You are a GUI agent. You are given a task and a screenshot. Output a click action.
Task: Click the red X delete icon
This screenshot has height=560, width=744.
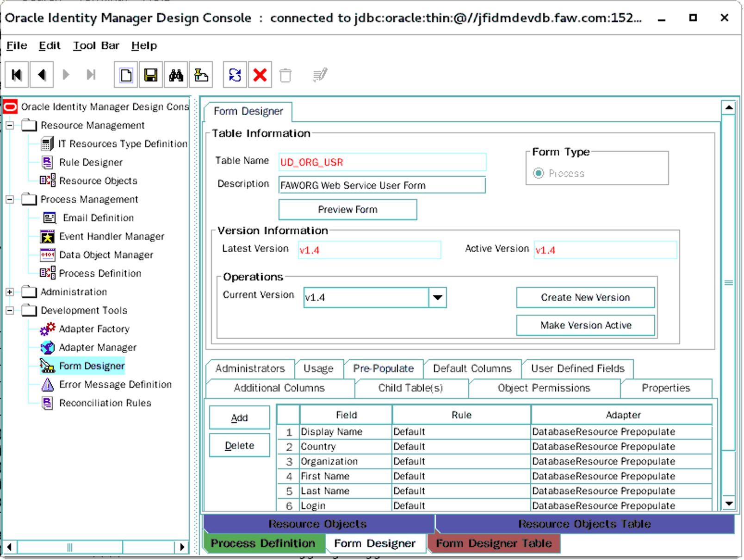coord(260,75)
